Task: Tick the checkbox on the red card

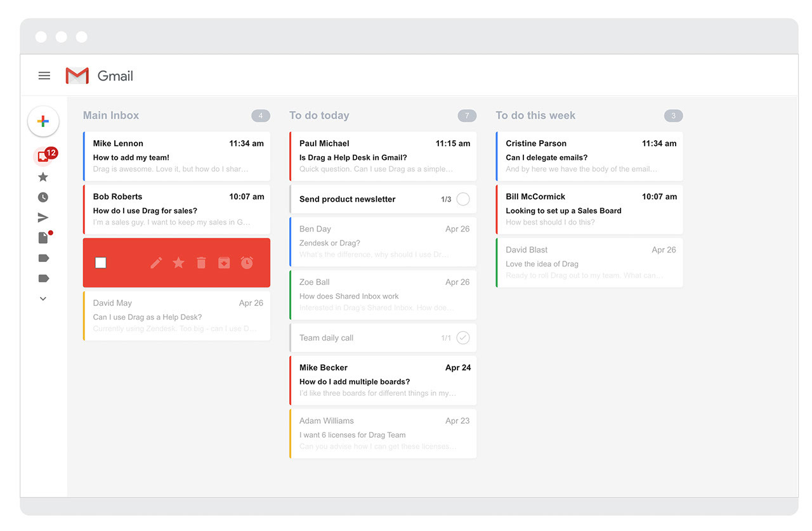Action: [100, 263]
